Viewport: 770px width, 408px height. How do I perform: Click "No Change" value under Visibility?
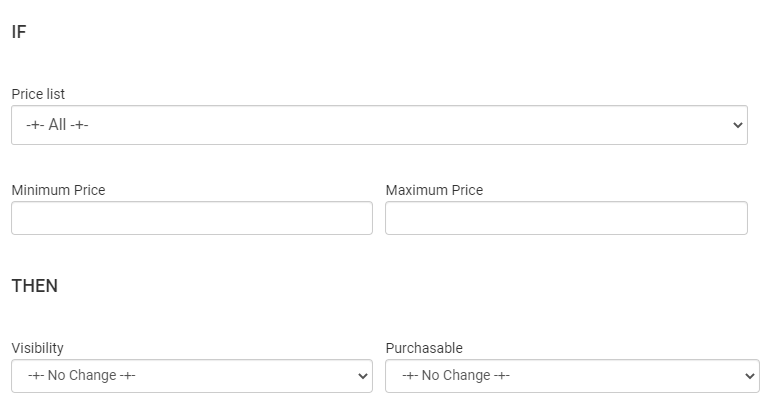(x=83, y=376)
